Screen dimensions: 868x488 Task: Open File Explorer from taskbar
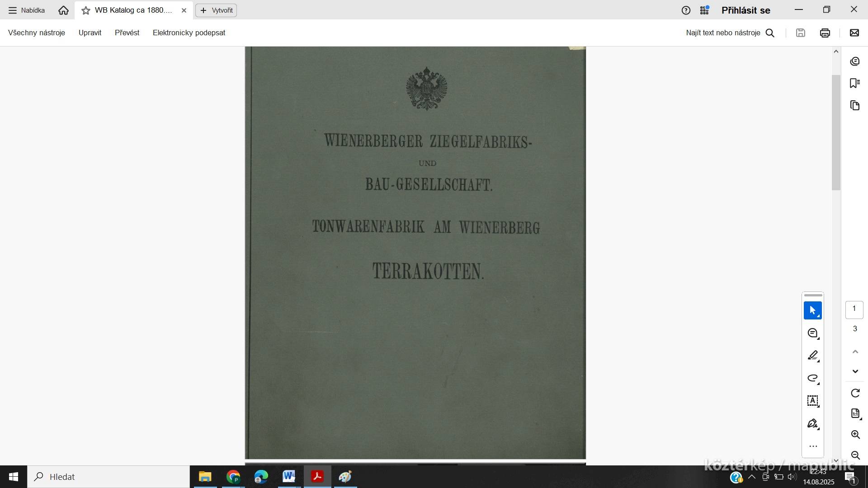(205, 477)
